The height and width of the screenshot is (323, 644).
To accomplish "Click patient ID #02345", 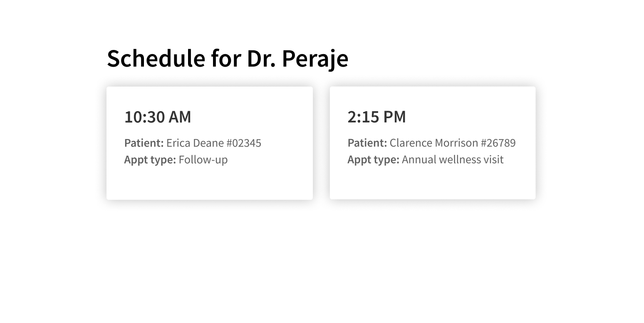I will point(244,143).
